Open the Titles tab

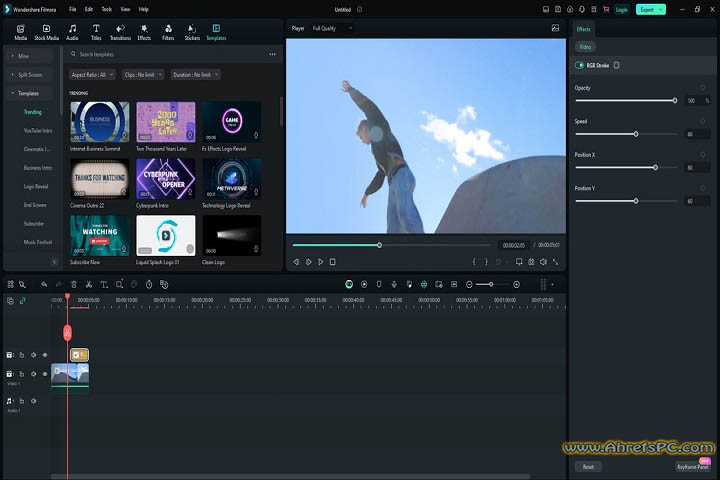[x=96, y=33]
